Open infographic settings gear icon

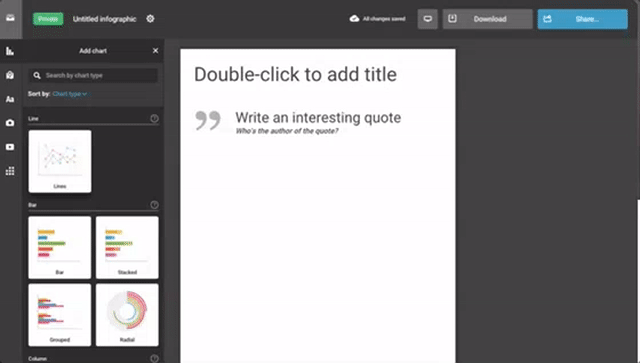[150, 19]
